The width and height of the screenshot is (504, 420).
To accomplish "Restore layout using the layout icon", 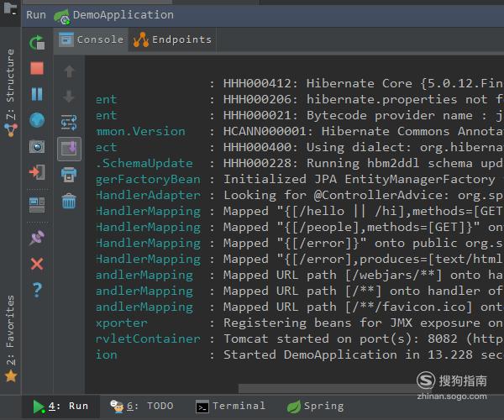I will [x=37, y=205].
